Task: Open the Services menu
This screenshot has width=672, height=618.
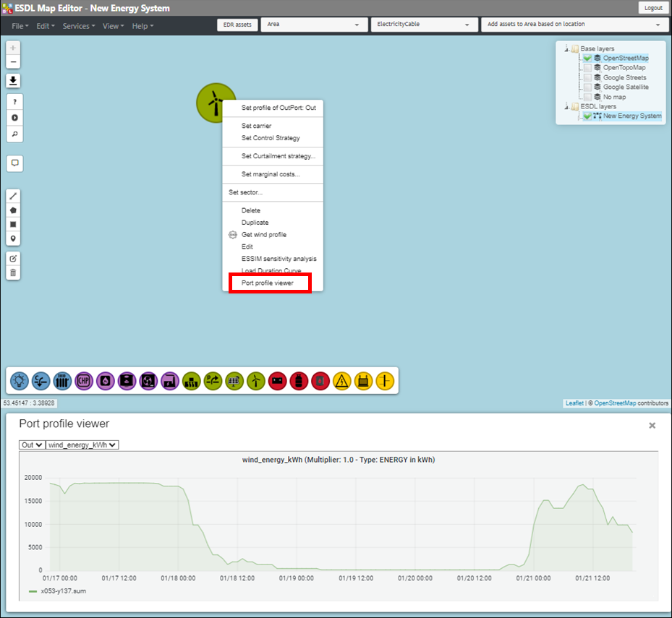Action: 78,26
